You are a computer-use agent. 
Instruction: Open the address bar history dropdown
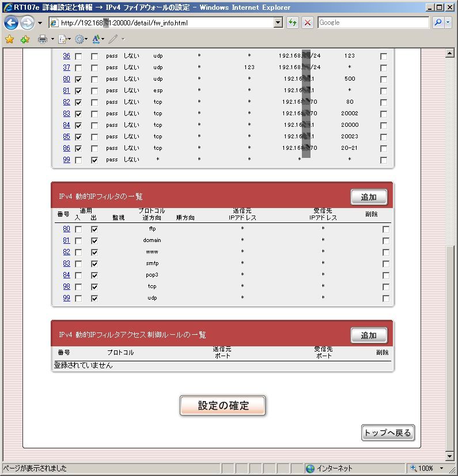278,22
